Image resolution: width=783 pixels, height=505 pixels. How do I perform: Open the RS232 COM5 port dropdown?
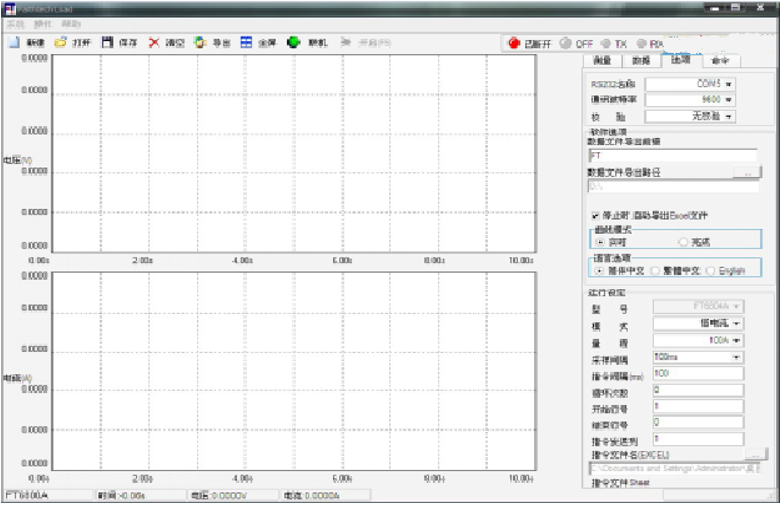point(728,84)
